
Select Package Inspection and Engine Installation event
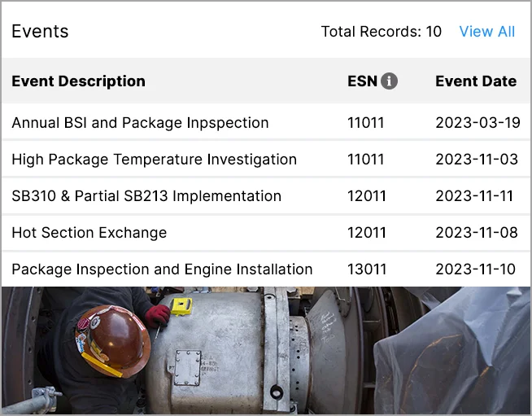[162, 269]
